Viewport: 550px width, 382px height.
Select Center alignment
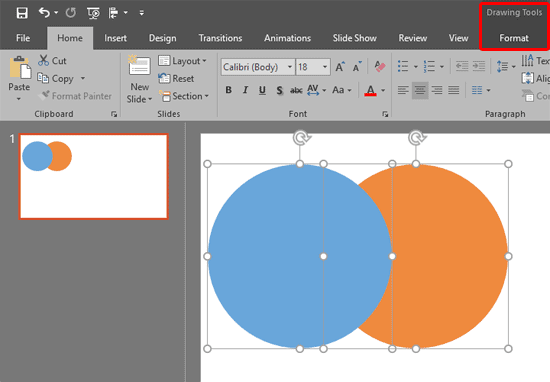[420, 91]
